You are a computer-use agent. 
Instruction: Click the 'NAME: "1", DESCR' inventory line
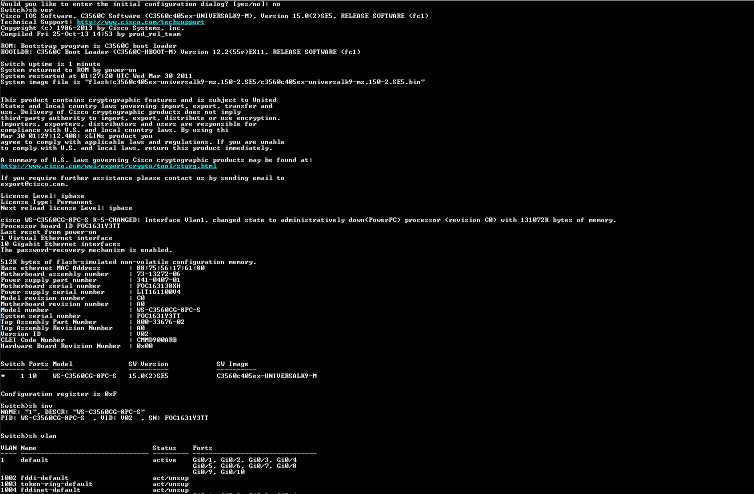click(73, 412)
